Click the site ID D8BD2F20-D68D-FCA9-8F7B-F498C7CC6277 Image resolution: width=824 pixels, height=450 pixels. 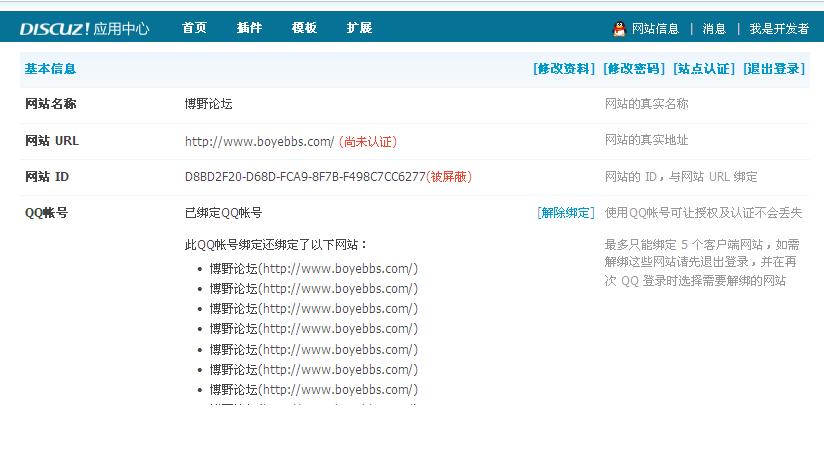(x=305, y=177)
